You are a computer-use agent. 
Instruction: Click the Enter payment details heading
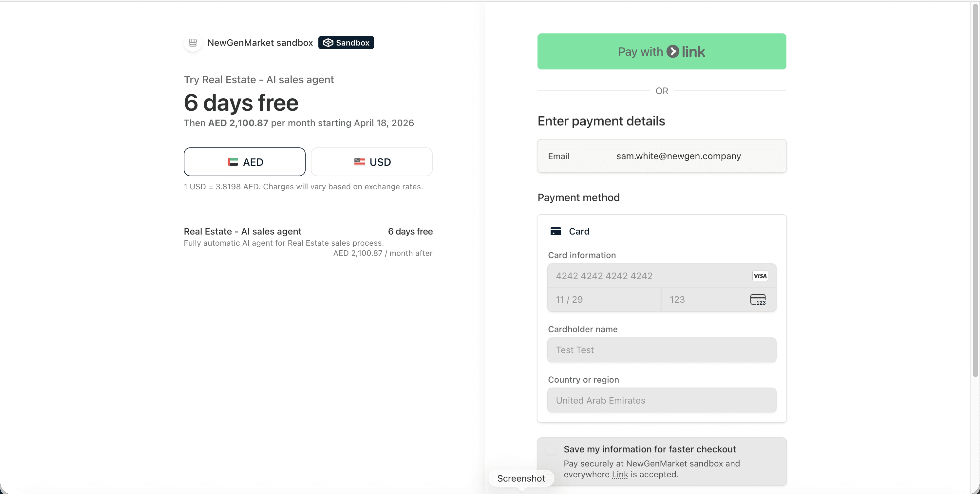(x=601, y=121)
